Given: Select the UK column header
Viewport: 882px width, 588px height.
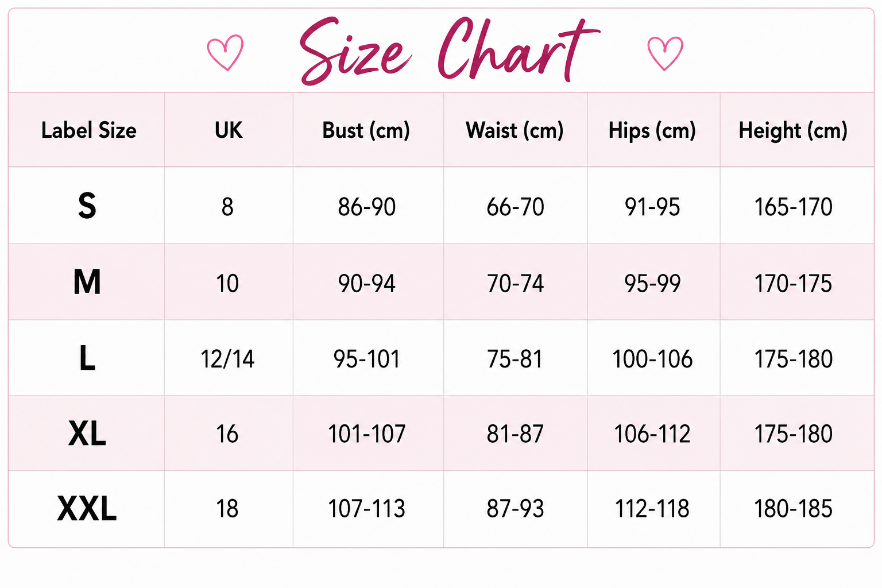Looking at the screenshot, I should pyautogui.click(x=229, y=130).
